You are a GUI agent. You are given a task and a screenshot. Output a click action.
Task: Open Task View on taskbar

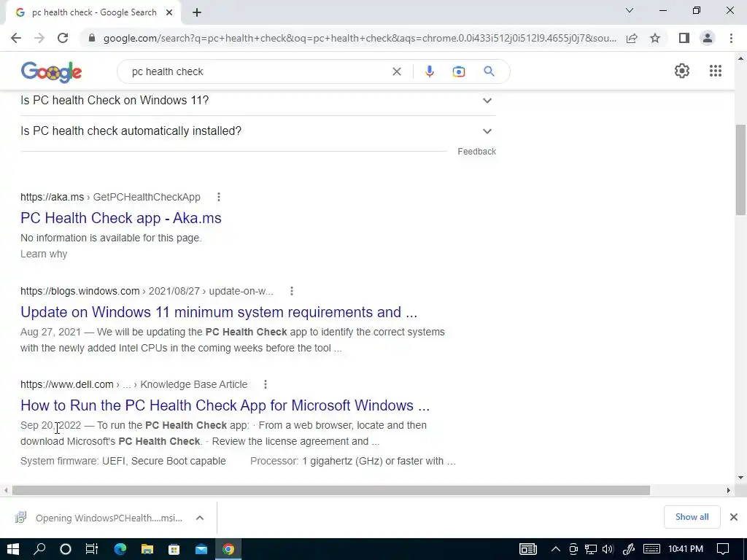[91, 549]
